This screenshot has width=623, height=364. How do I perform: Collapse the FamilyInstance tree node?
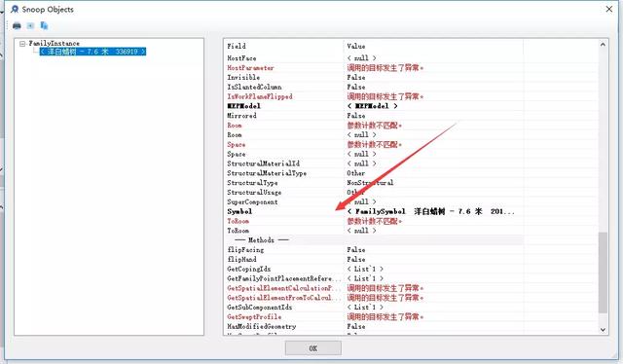pos(22,44)
